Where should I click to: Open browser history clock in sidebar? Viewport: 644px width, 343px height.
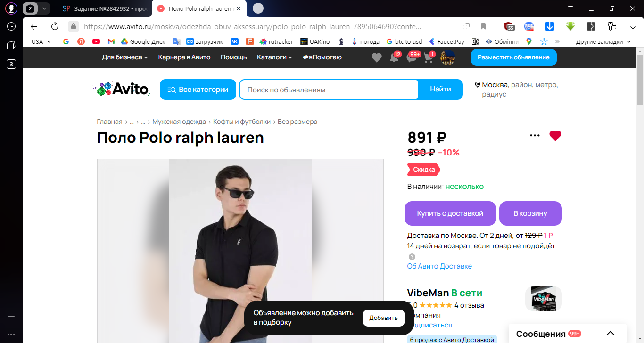click(x=11, y=26)
